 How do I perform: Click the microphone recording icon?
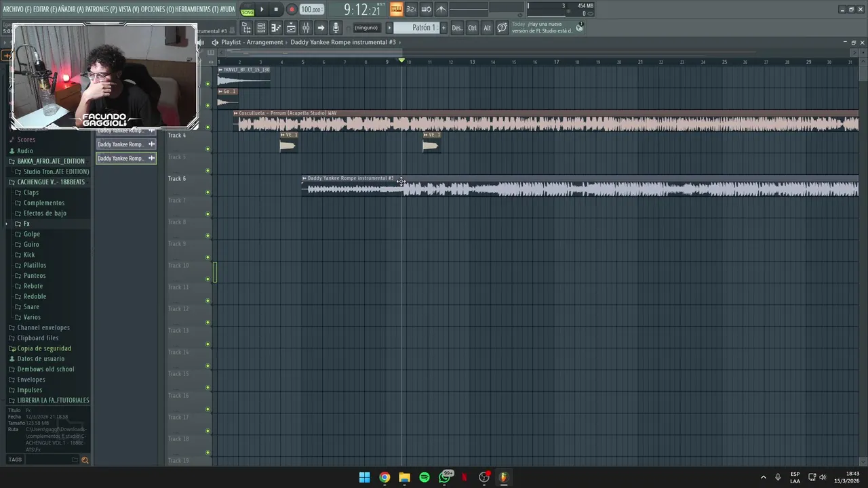coord(336,28)
